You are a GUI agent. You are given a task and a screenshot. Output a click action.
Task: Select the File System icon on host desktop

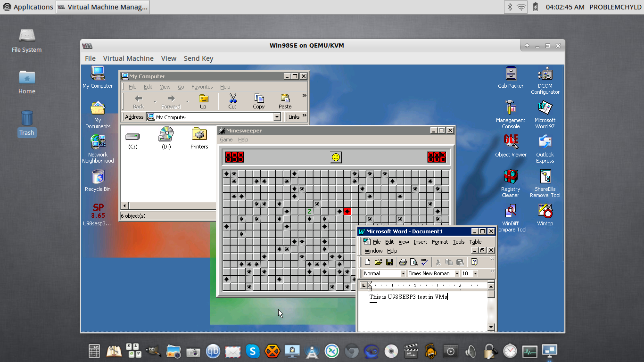[26, 41]
